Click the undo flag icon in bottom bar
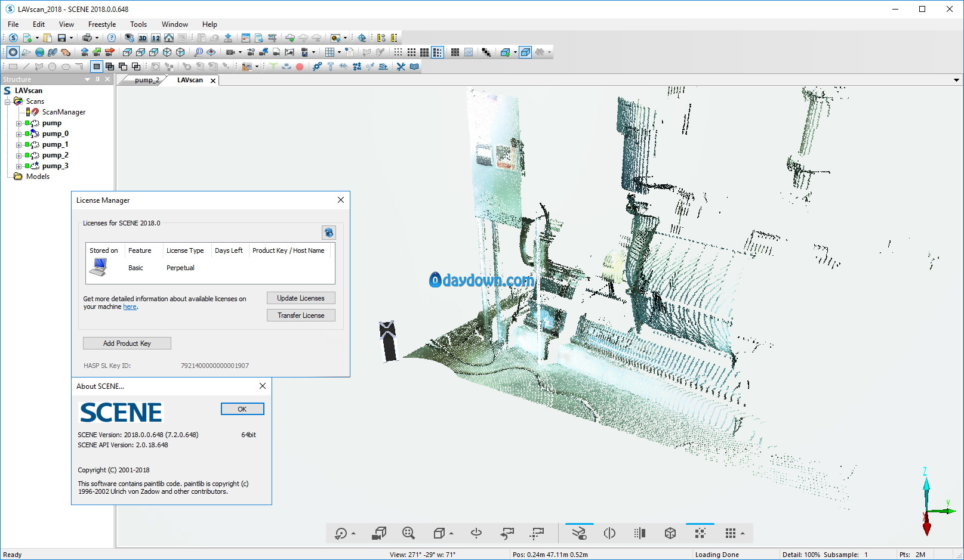This screenshot has width=964, height=560. 507,533
